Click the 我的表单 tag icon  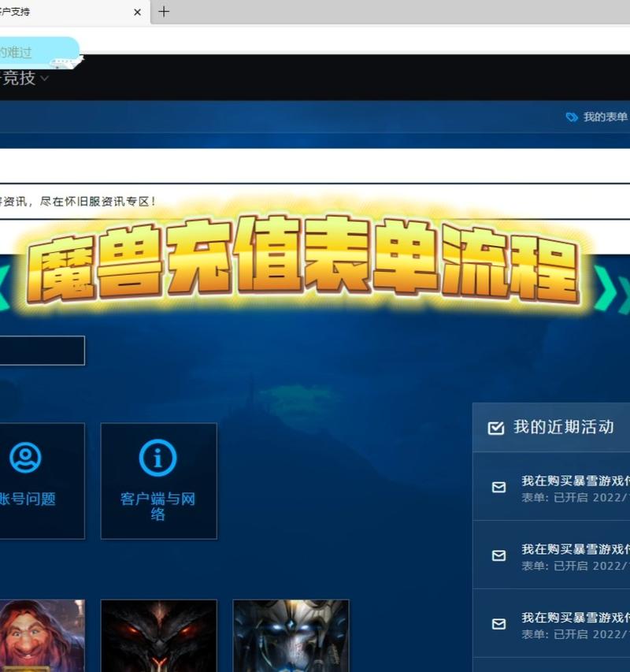(x=572, y=117)
